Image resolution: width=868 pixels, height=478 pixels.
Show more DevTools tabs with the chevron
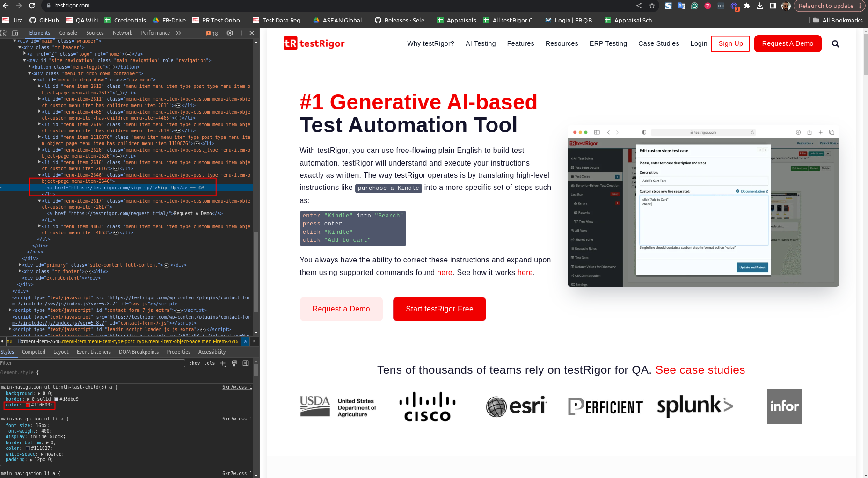point(178,33)
